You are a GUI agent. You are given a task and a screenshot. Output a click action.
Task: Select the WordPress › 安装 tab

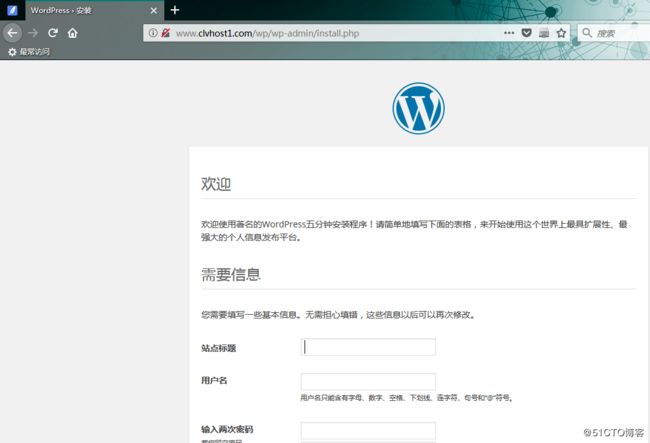[95, 10]
